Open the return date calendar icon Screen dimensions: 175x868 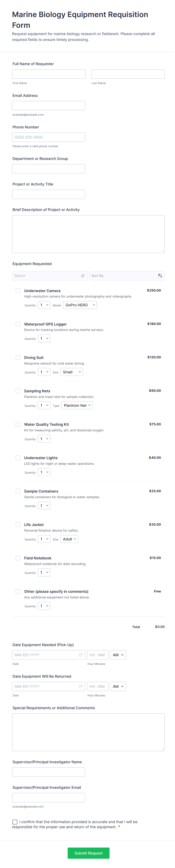coord(81,686)
